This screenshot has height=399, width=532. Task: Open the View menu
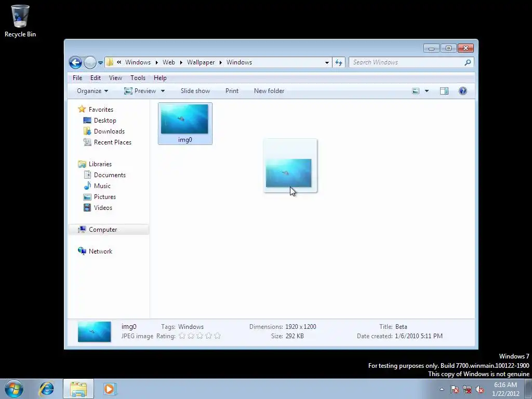pyautogui.click(x=115, y=78)
